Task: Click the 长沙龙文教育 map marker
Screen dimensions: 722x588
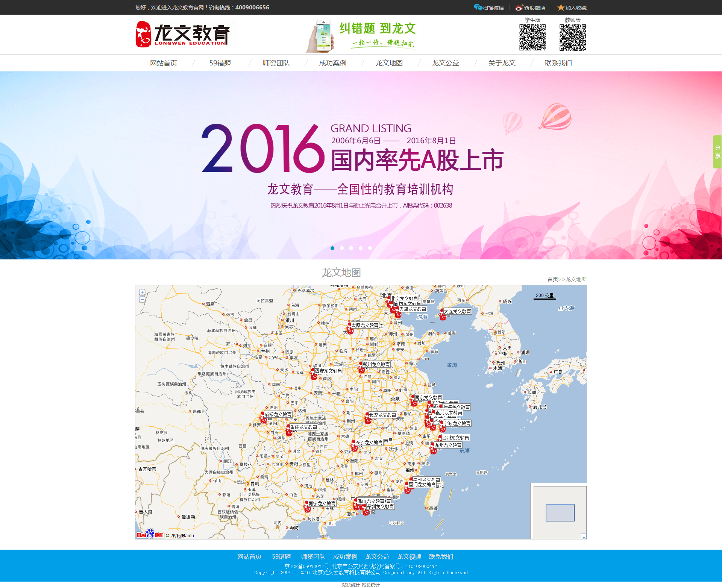Action: tap(355, 446)
